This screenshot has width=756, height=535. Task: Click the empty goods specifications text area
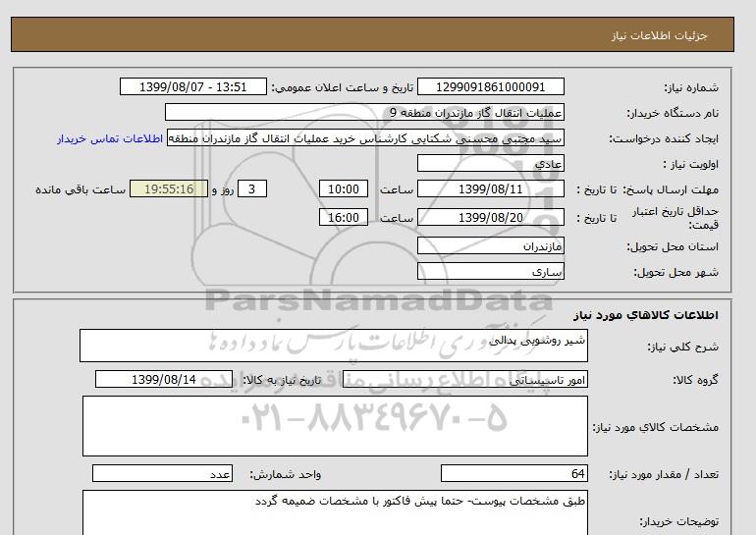(335, 426)
